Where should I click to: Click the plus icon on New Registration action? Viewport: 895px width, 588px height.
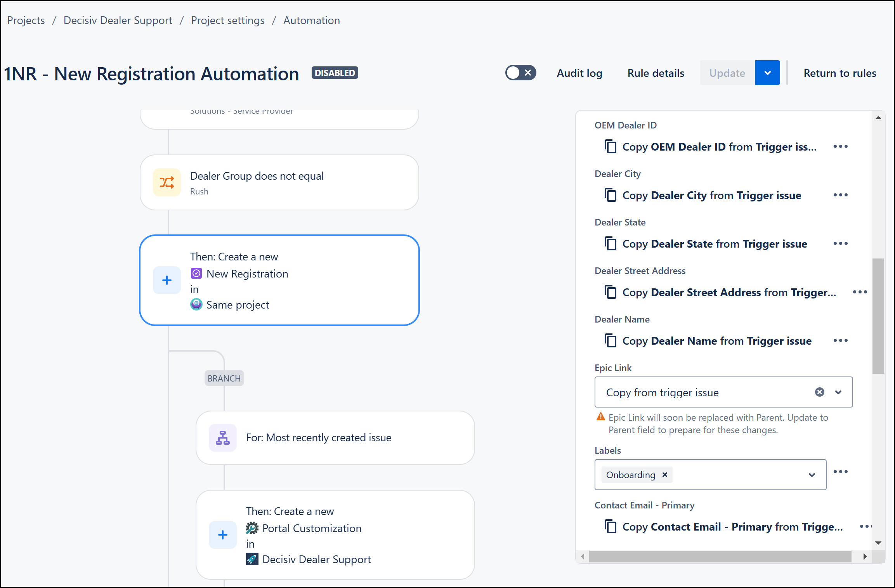coord(167,280)
